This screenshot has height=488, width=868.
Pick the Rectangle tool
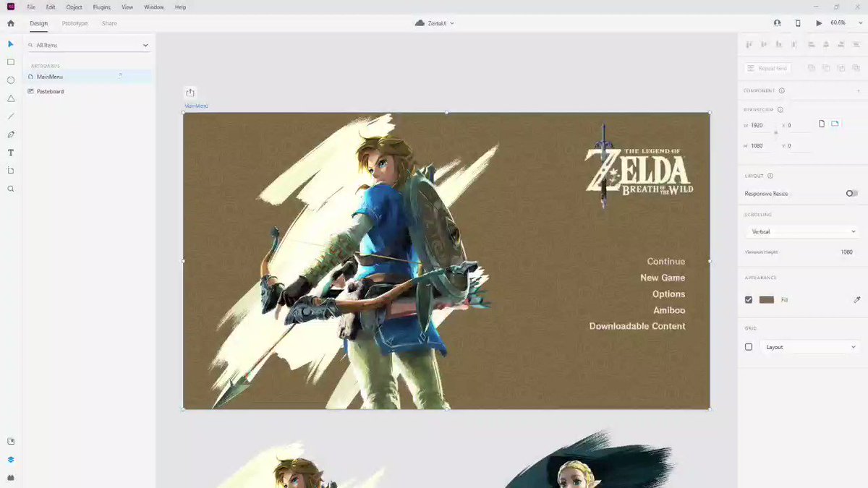point(11,62)
